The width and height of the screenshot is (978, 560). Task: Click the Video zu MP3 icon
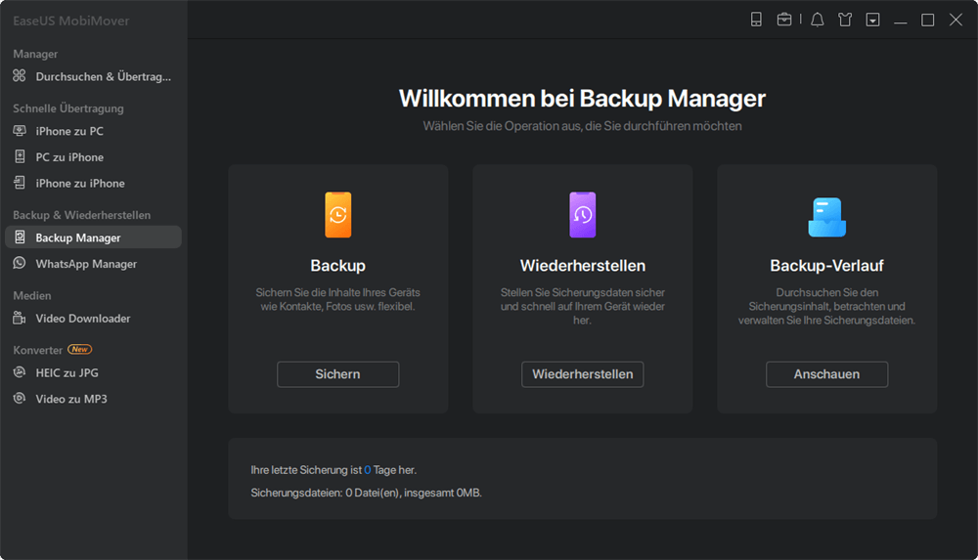click(20, 399)
